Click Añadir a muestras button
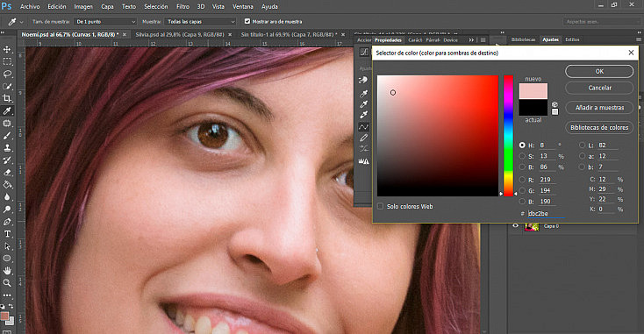 pos(599,108)
